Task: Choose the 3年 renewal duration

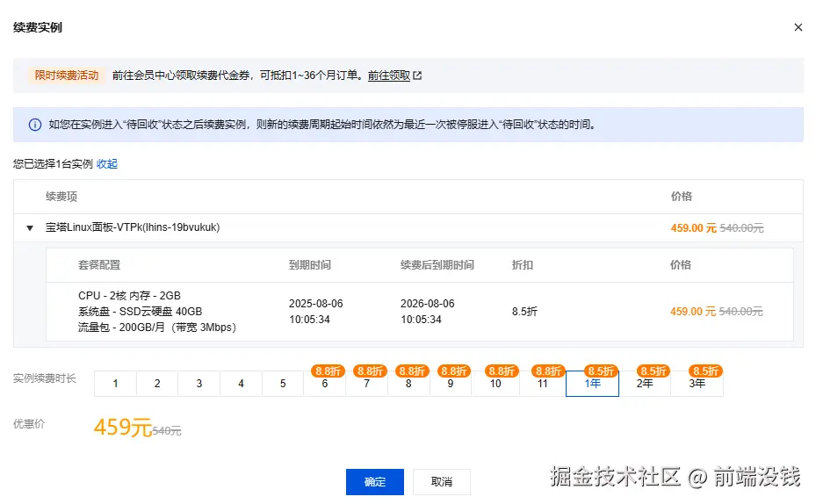Action: tap(697, 384)
